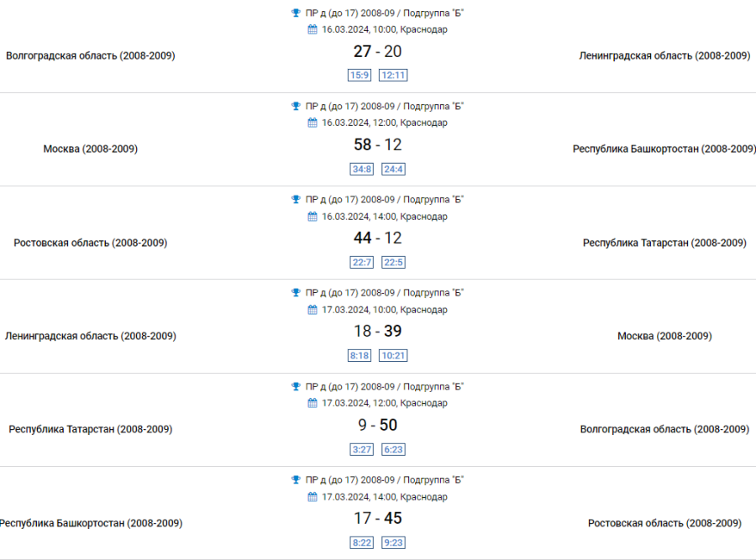Click the 22:7 half score box
Viewport: 756px width, 560px height.
click(362, 262)
